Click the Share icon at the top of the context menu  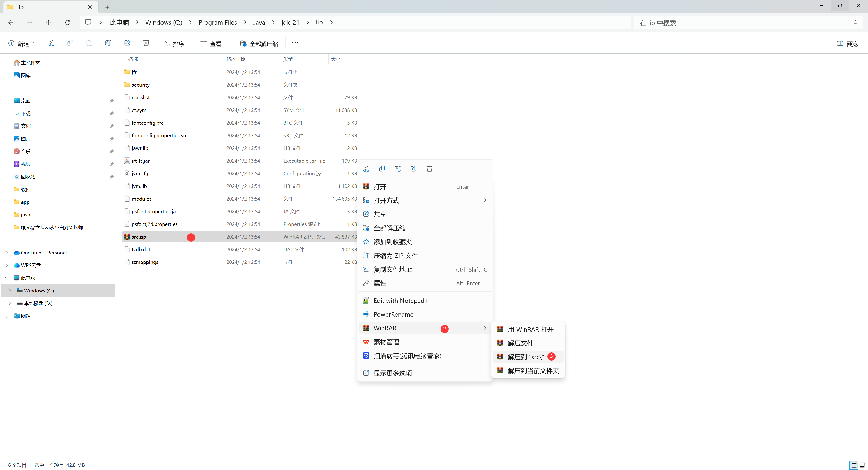(413, 169)
